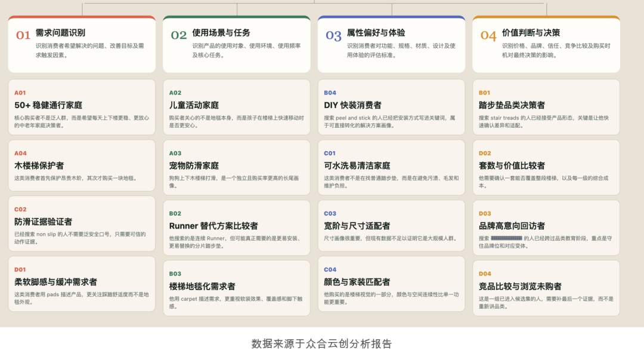
Task: Select the C04 颜色与家装匹配者 card
Action: pos(391,284)
